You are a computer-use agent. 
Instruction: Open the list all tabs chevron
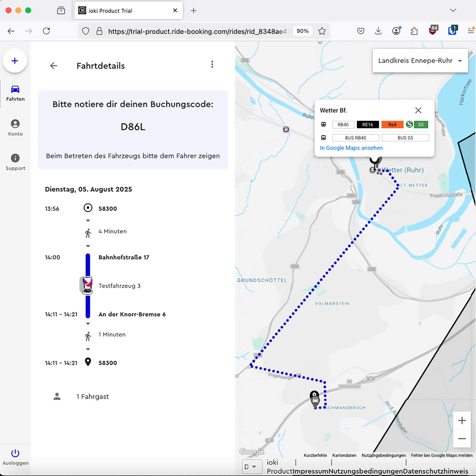coord(453,10)
